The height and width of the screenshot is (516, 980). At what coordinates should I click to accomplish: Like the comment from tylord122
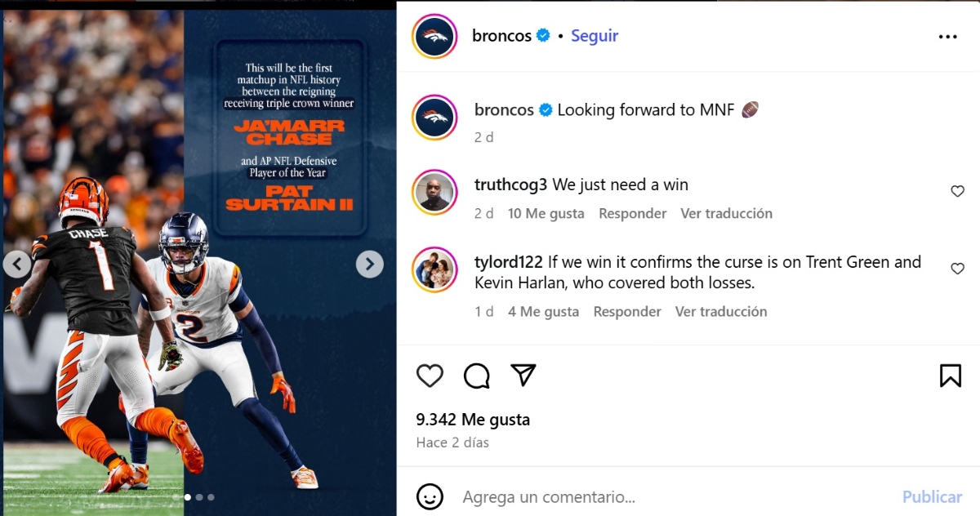pyautogui.click(x=957, y=269)
